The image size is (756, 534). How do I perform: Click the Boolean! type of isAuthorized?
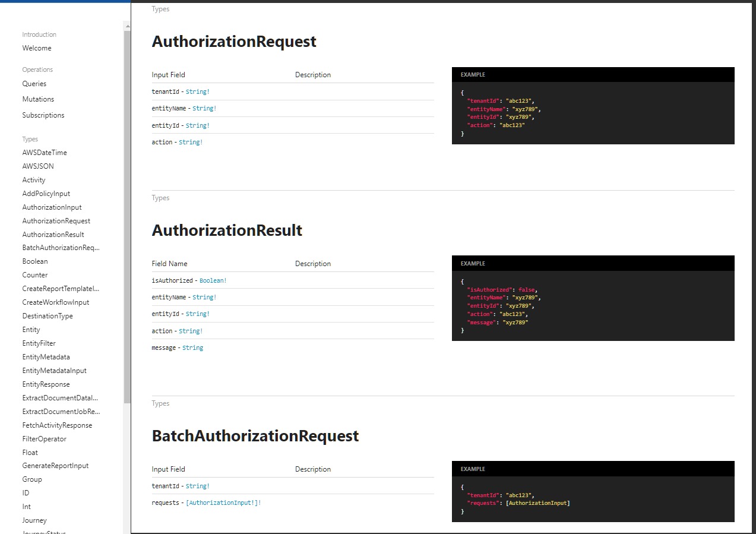(213, 280)
